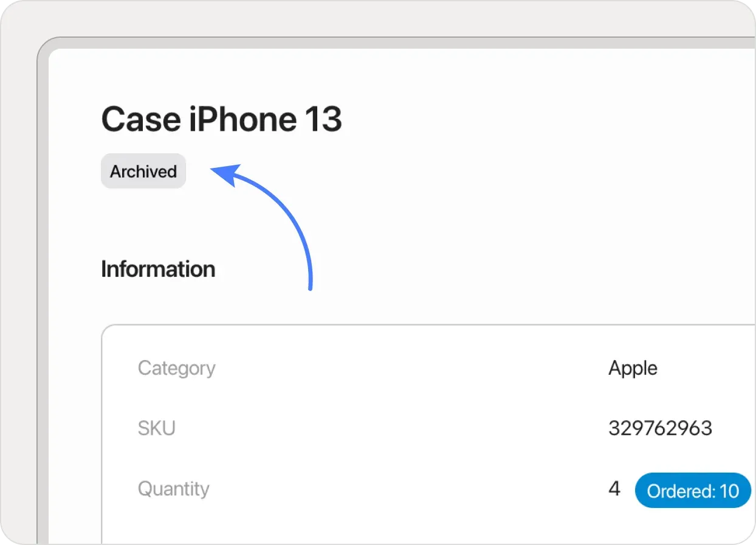Click the arrowhead pointing at Archived
This screenshot has height=545, width=756.
[x=224, y=174]
